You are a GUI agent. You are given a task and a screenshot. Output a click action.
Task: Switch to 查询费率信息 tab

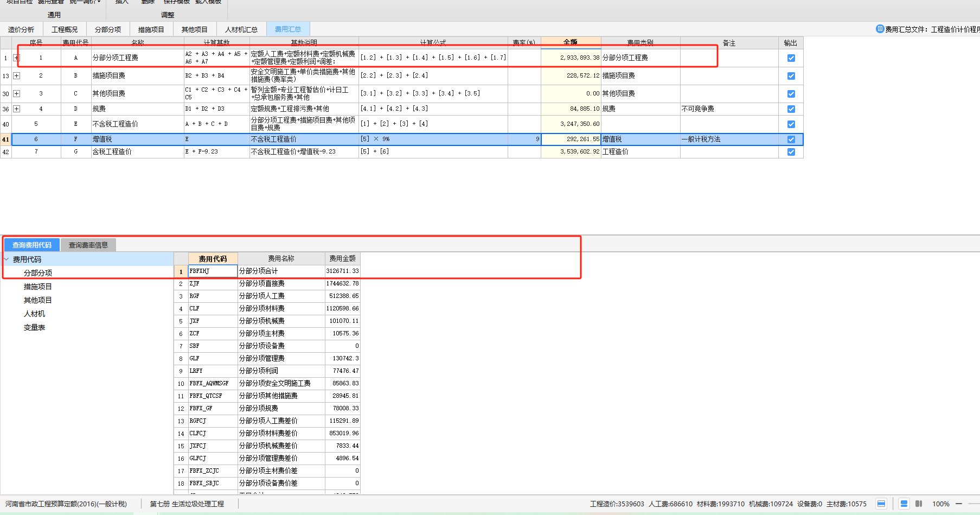click(x=88, y=245)
